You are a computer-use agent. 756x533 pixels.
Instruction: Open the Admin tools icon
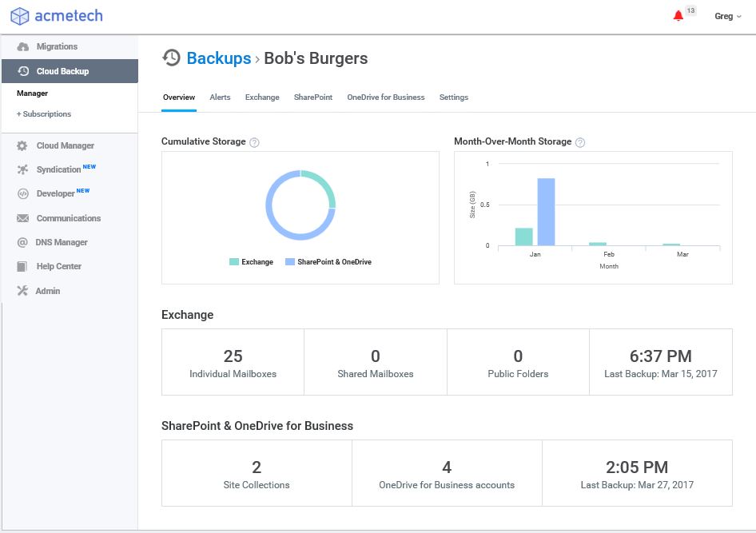coord(22,291)
